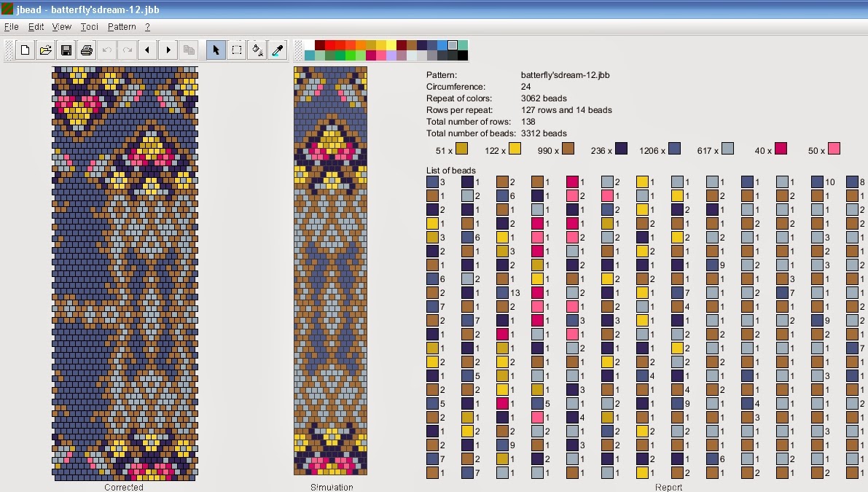
Task: Pick the eyedropper pipette tool
Action: pos(278,50)
